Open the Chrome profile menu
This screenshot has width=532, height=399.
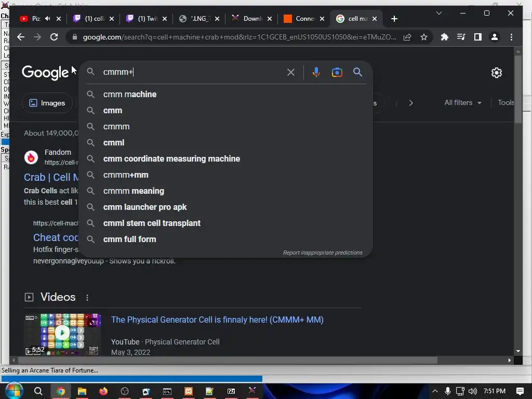click(x=495, y=37)
